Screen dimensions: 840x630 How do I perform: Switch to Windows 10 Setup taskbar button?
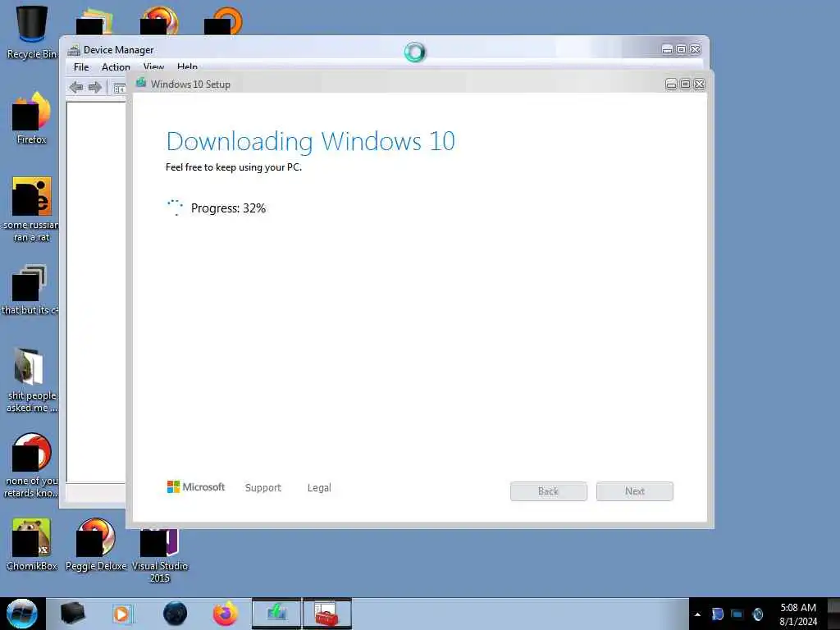276,614
